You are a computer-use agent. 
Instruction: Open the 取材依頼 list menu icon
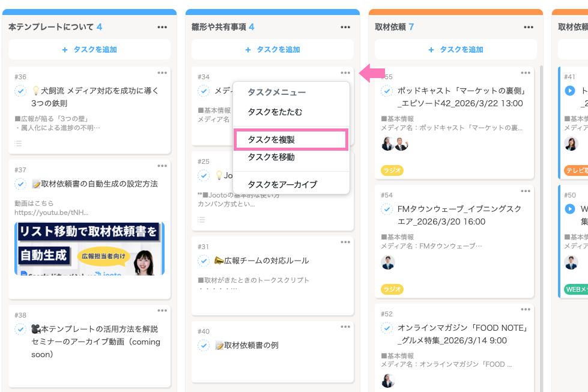529,27
